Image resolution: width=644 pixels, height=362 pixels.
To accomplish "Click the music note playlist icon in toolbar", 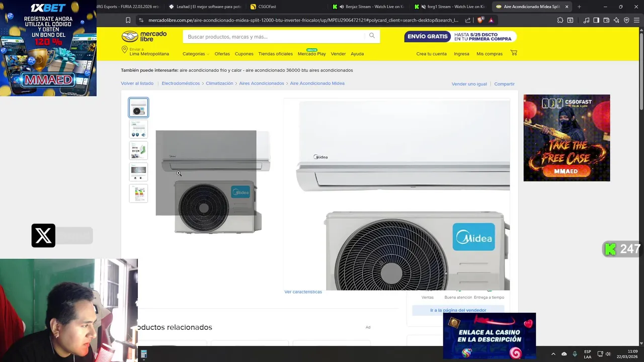I will tap(586, 20).
